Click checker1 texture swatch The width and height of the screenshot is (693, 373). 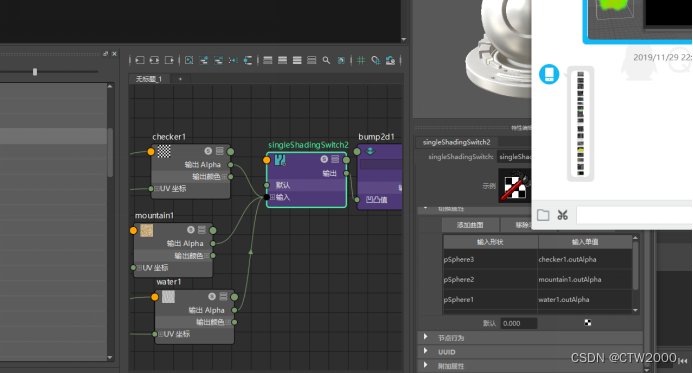[164, 151]
